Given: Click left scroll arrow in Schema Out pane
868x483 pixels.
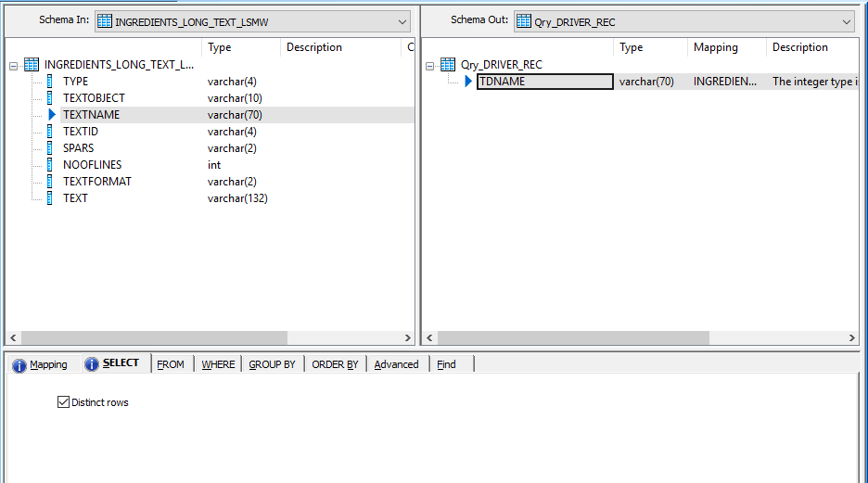Looking at the screenshot, I should [x=429, y=337].
